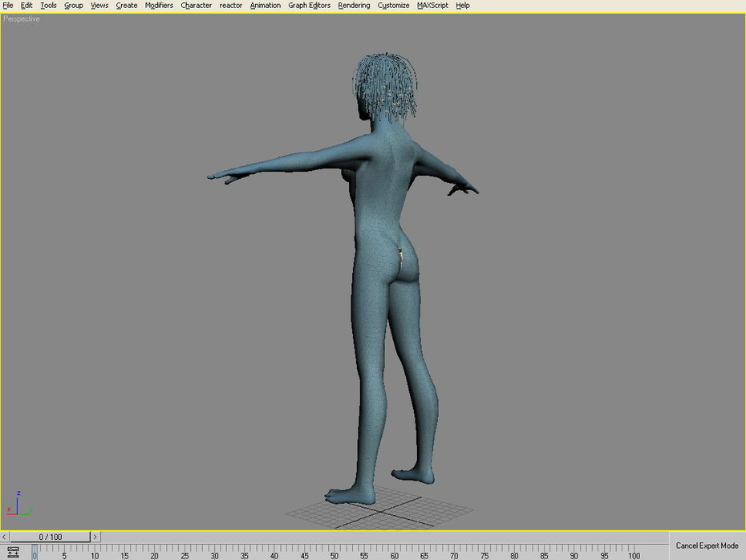Open the Group menu

tap(73, 6)
